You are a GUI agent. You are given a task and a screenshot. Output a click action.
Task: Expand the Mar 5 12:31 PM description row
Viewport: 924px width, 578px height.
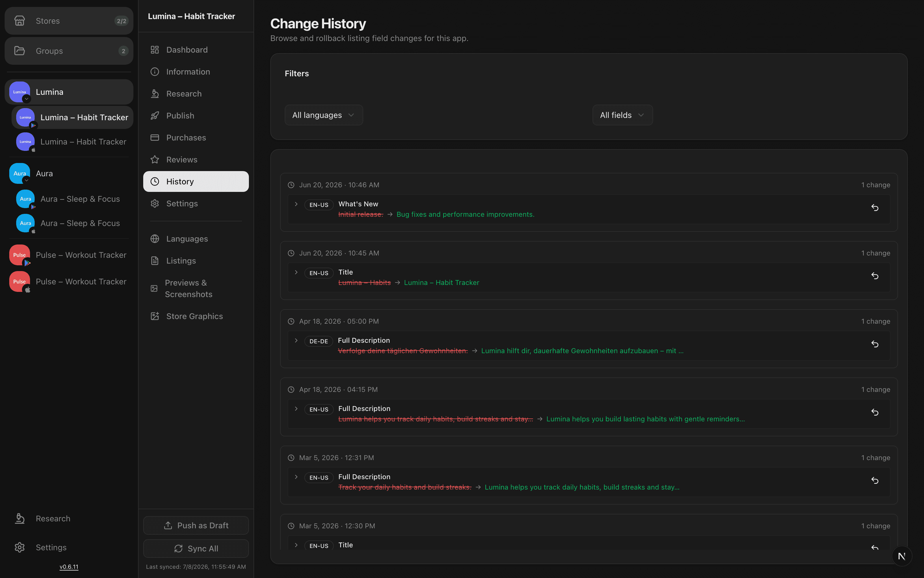click(x=296, y=477)
